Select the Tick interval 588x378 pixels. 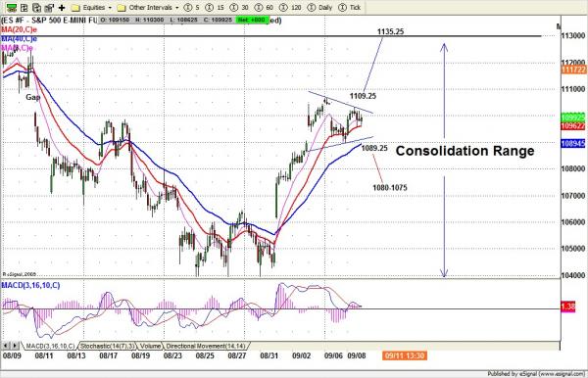coord(350,8)
